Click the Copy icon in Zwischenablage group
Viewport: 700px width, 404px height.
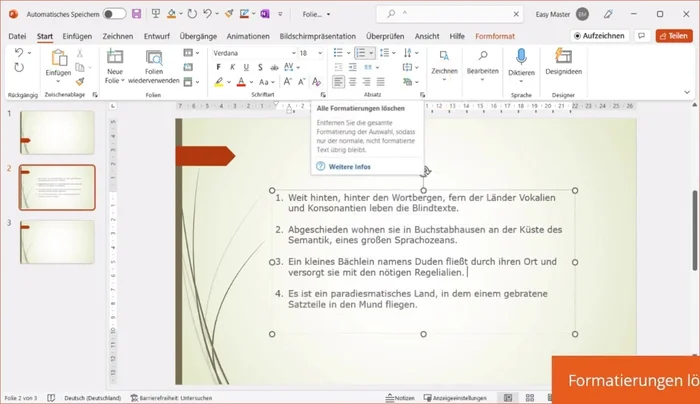[x=80, y=67]
